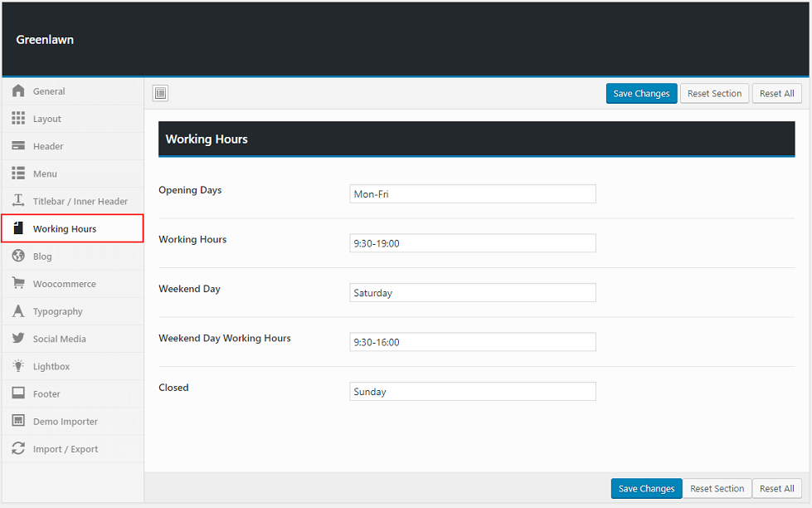Click the Lightbox bulb icon

click(x=18, y=366)
